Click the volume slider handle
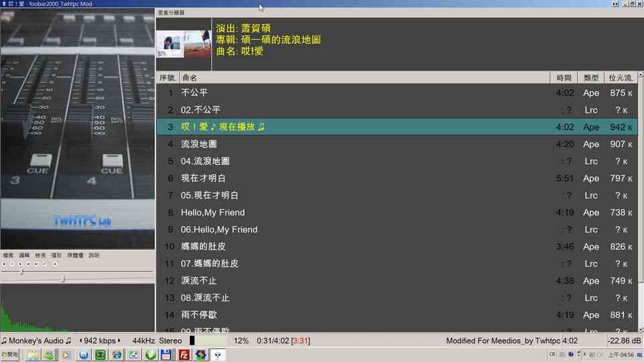This screenshot has width=644, height=362. tap(63, 280)
